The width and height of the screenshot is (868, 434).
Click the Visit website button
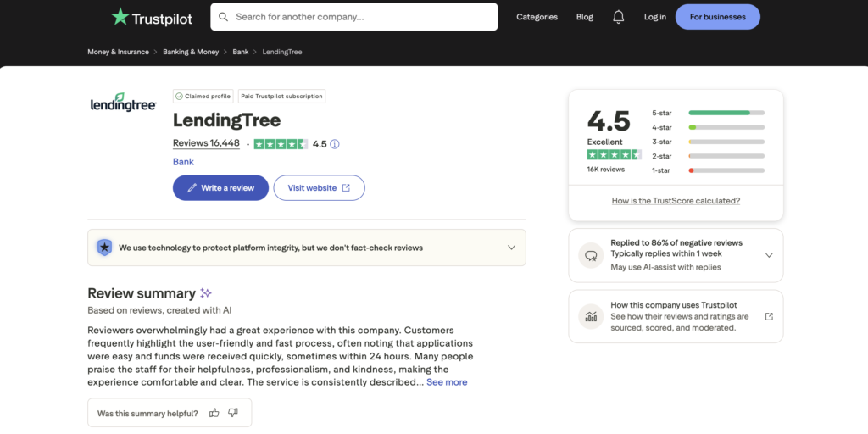point(320,187)
